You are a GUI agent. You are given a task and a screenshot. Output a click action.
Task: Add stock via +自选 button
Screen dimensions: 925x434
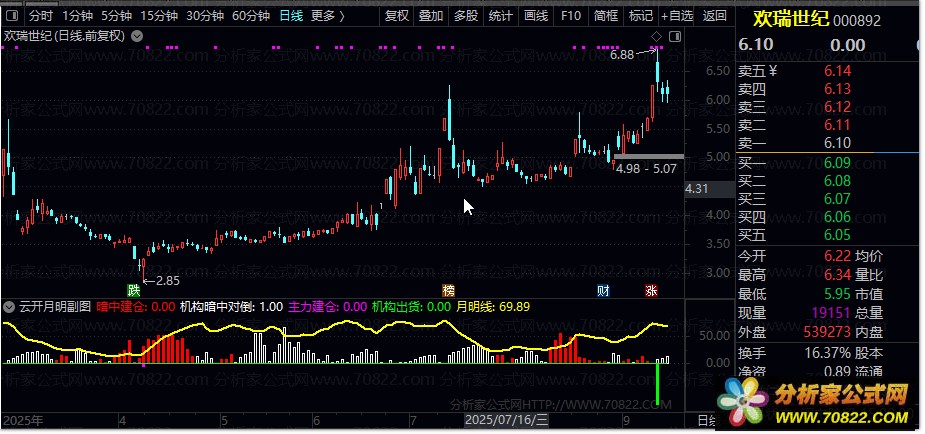[x=677, y=15]
